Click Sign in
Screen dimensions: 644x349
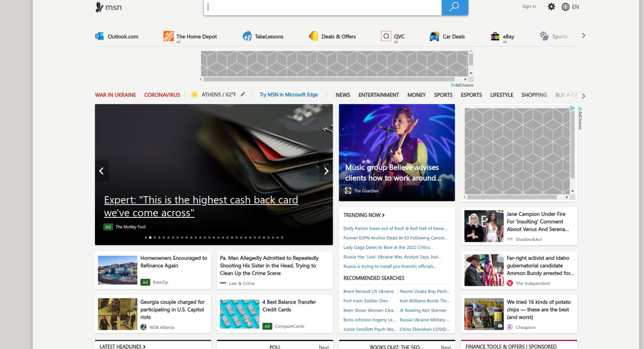click(x=529, y=6)
